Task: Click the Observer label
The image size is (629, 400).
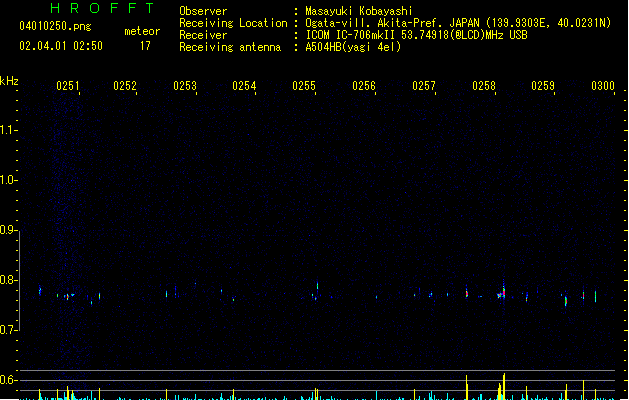Action: [203, 11]
